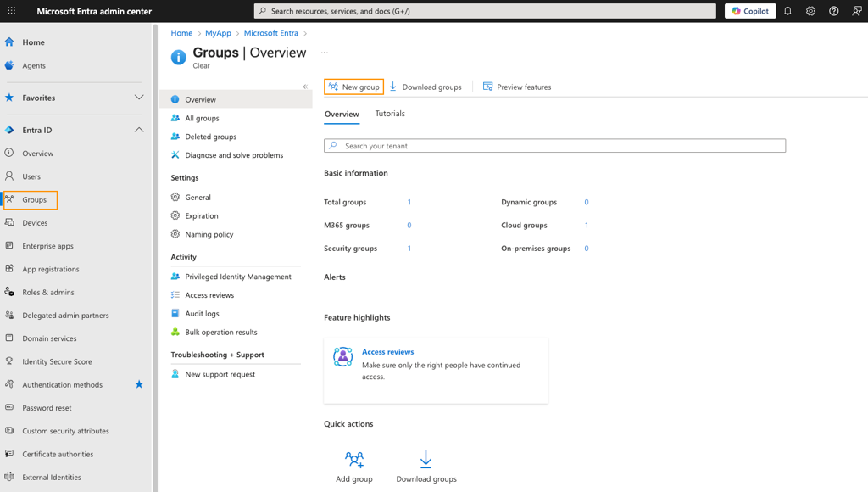
Task: Click Preview features in the toolbar
Action: pyautogui.click(x=517, y=87)
